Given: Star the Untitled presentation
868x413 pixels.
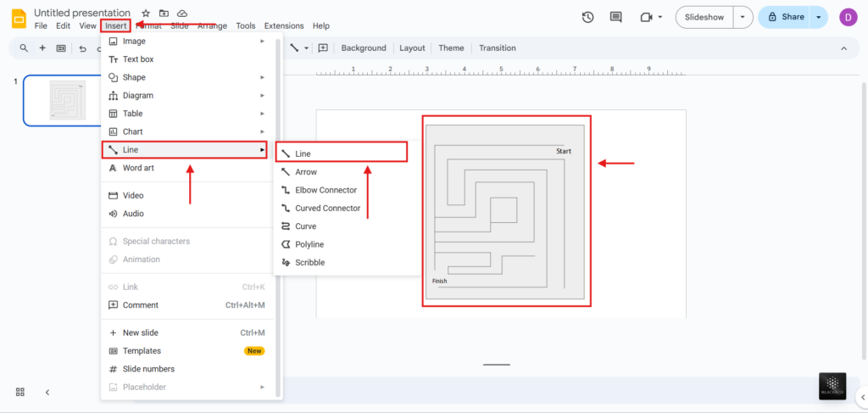Looking at the screenshot, I should 146,14.
